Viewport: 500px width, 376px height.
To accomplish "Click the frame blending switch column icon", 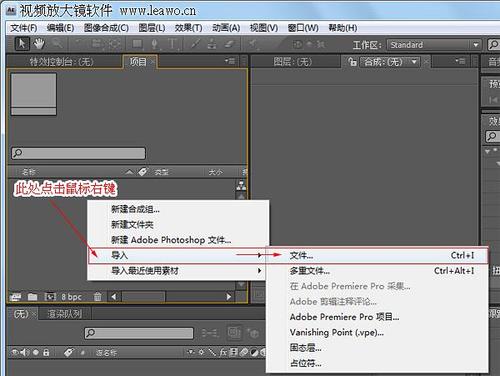I will [234, 352].
